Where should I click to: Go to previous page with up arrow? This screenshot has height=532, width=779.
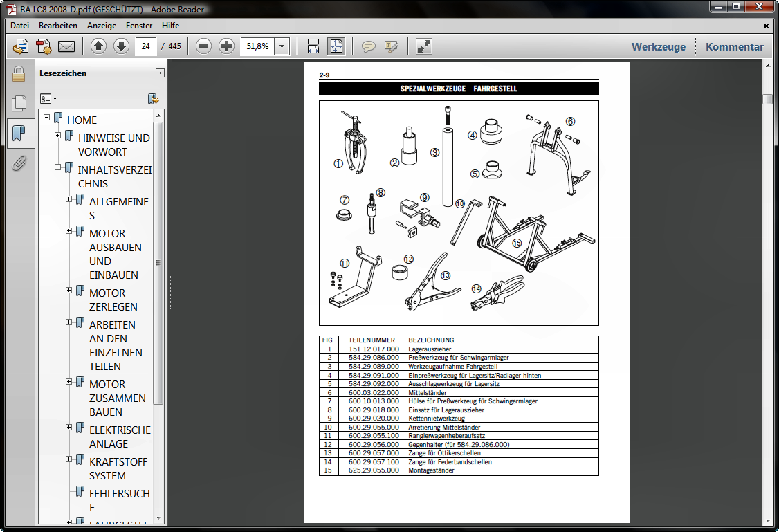(98, 47)
